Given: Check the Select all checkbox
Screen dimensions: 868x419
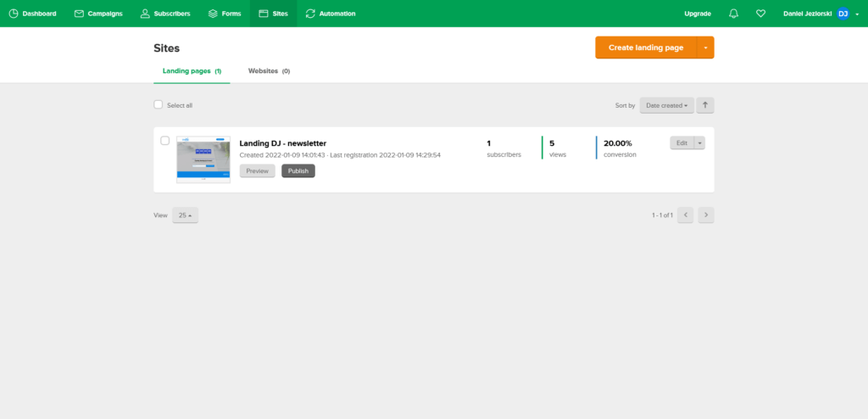Looking at the screenshot, I should pyautogui.click(x=158, y=105).
